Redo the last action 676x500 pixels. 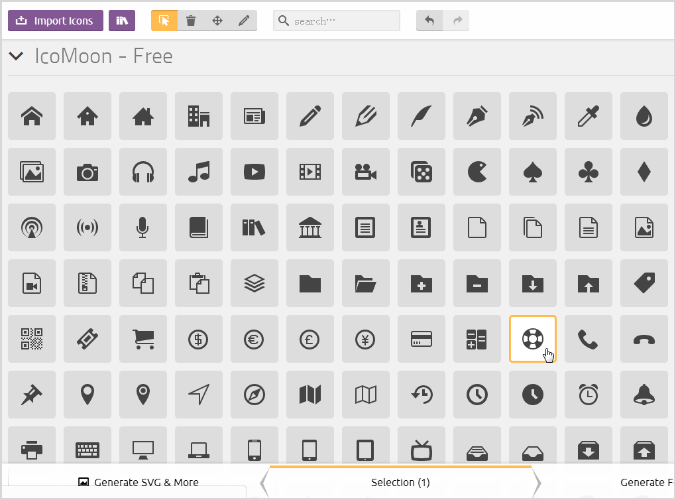coord(456,21)
